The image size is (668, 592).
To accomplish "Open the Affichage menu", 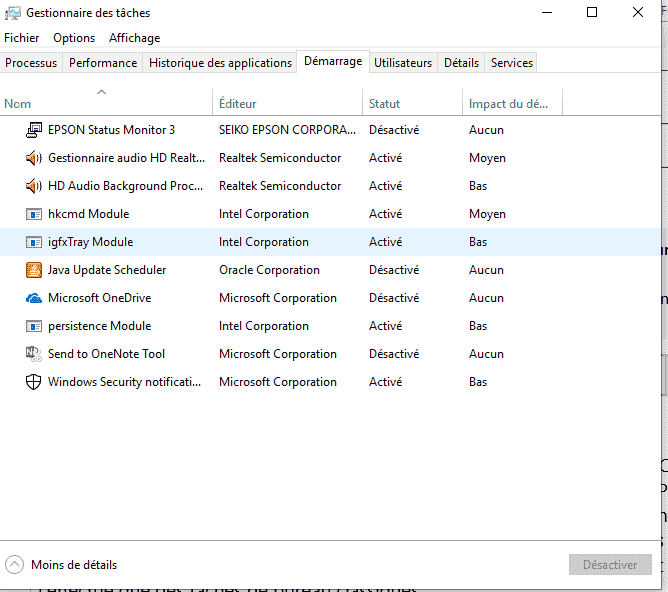I will (135, 38).
